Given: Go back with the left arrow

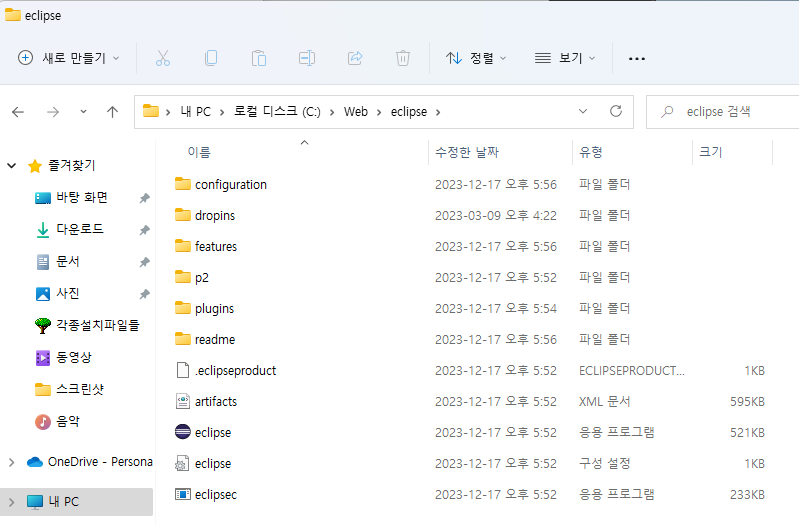Looking at the screenshot, I should (18, 112).
